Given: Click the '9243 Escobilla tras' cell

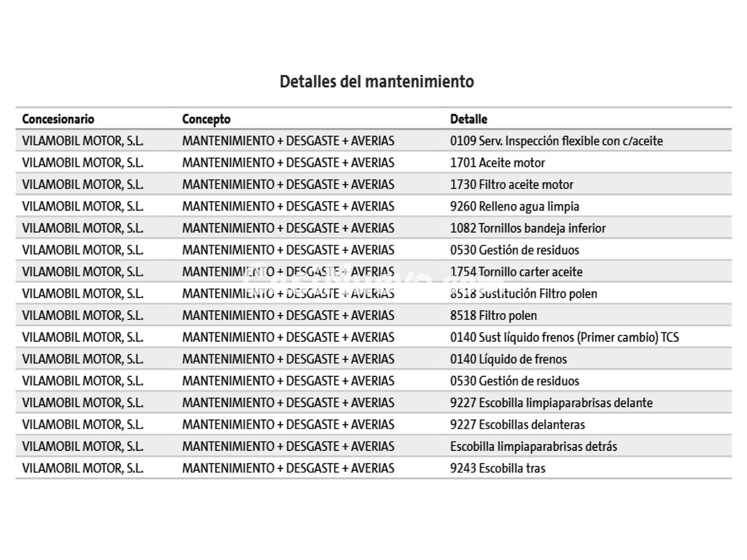Looking at the screenshot, I should click(x=497, y=468).
